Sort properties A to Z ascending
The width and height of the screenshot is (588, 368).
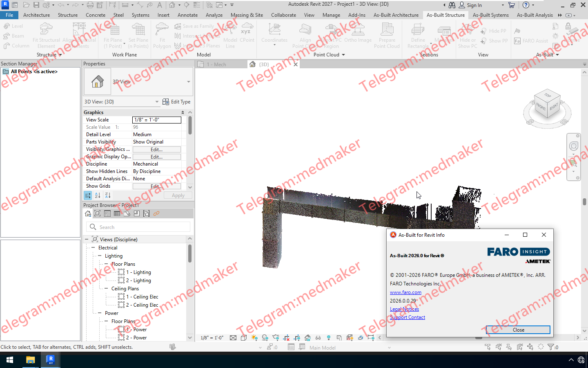98,195
